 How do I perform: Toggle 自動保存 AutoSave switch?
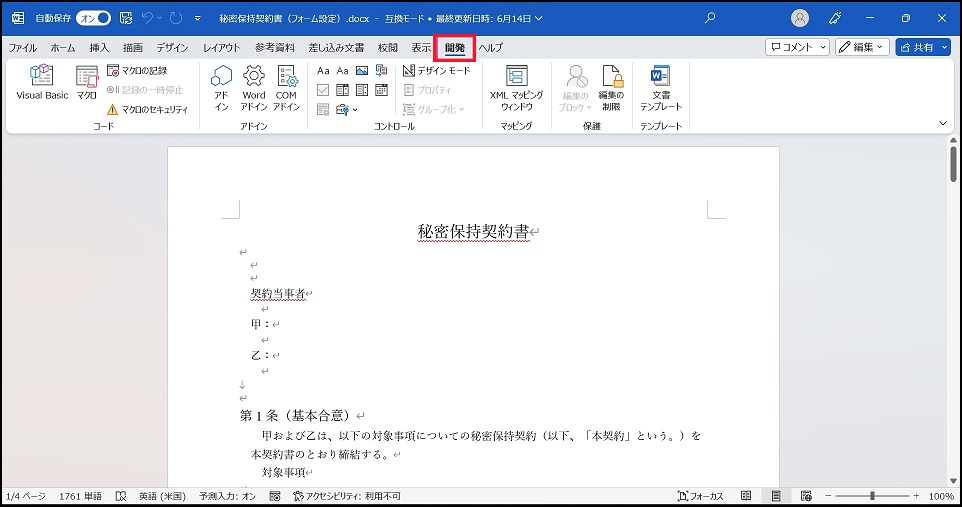point(93,18)
